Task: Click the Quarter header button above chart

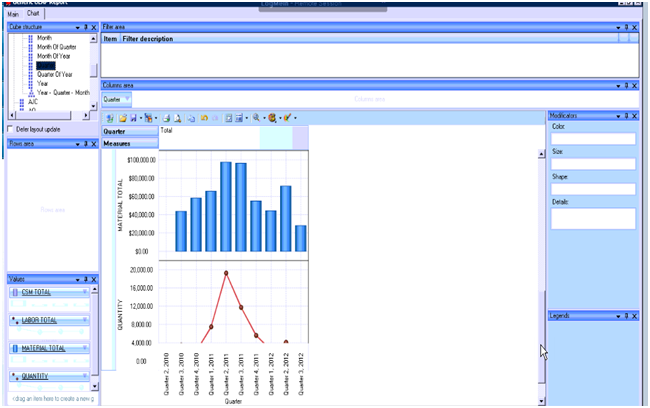Action: (130, 131)
